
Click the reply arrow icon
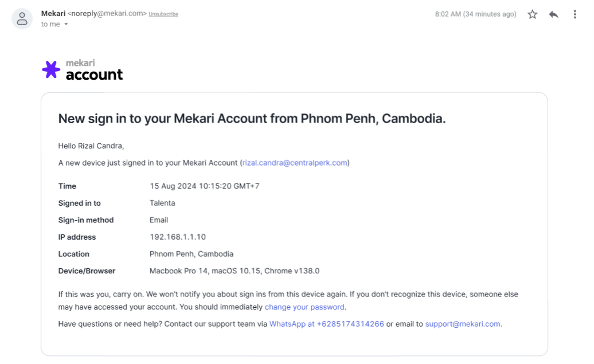[x=553, y=14]
